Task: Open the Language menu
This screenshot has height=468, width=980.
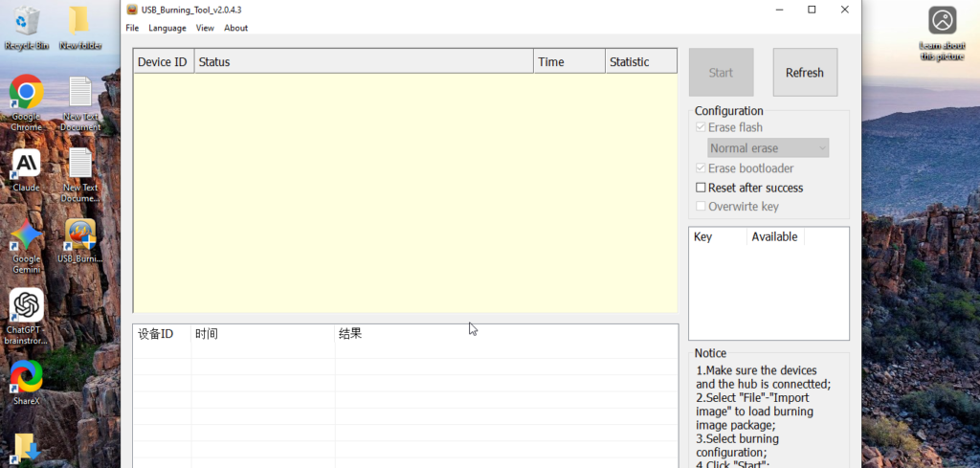Action: coord(167,28)
